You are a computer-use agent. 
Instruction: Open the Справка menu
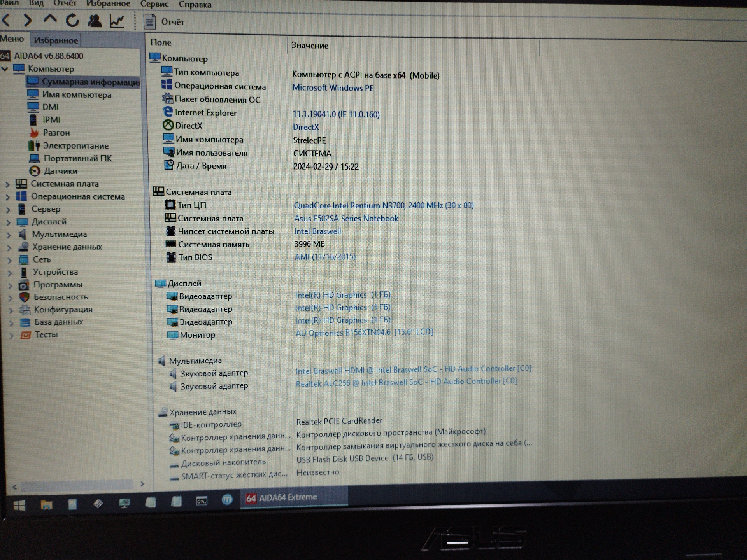(x=195, y=5)
